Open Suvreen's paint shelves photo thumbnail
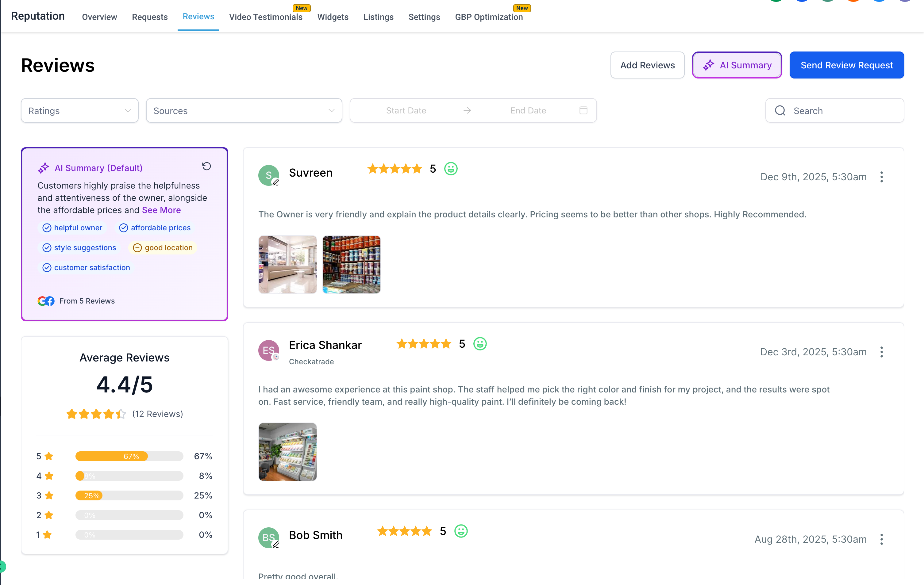The height and width of the screenshot is (585, 924). pos(351,265)
